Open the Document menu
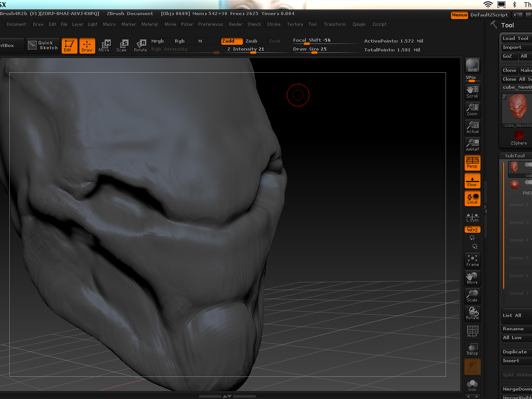Image resolution: width=532 pixels, height=399 pixels. (16, 24)
